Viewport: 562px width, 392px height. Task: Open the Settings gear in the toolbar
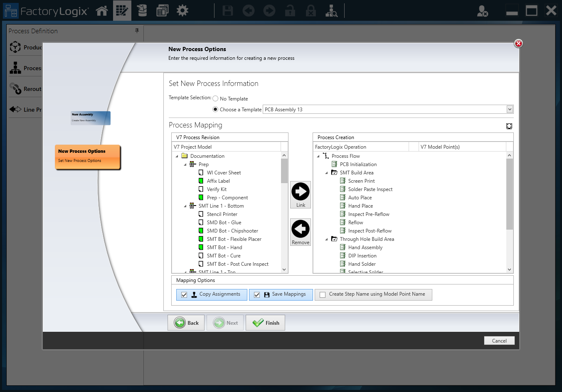pos(182,10)
